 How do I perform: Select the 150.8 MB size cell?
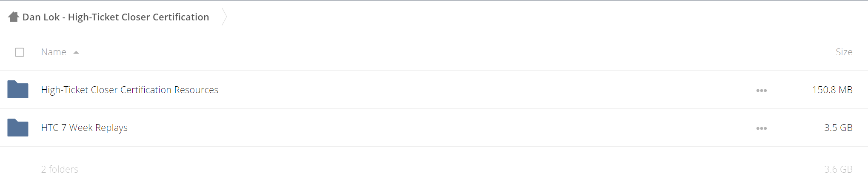(832, 90)
